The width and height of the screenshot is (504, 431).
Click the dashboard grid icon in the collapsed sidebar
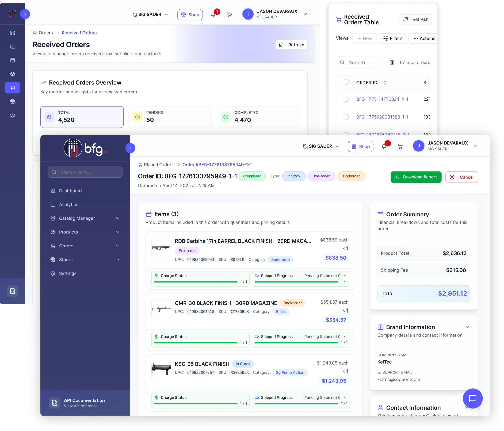[13, 33]
